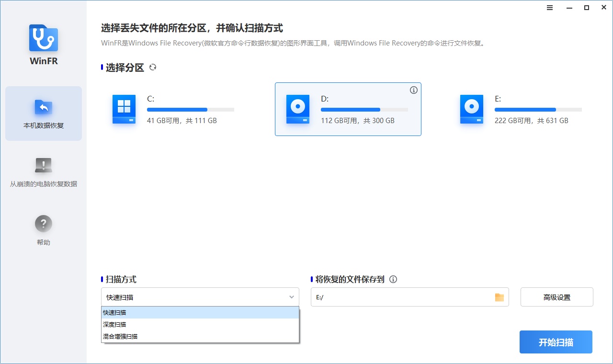This screenshot has height=364, width=613.
Task: Click '222 GB可用，共 631 GB' text
Action: (x=532, y=121)
